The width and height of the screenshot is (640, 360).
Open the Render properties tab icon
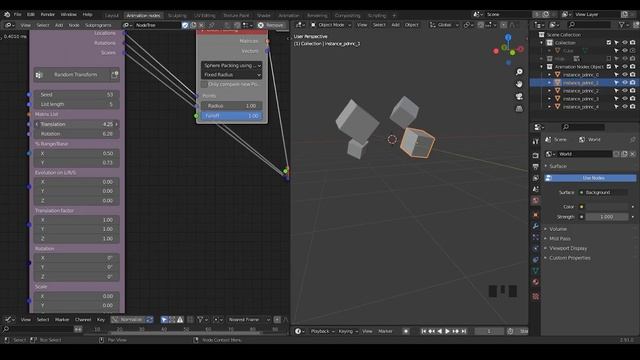pyautogui.click(x=536, y=156)
